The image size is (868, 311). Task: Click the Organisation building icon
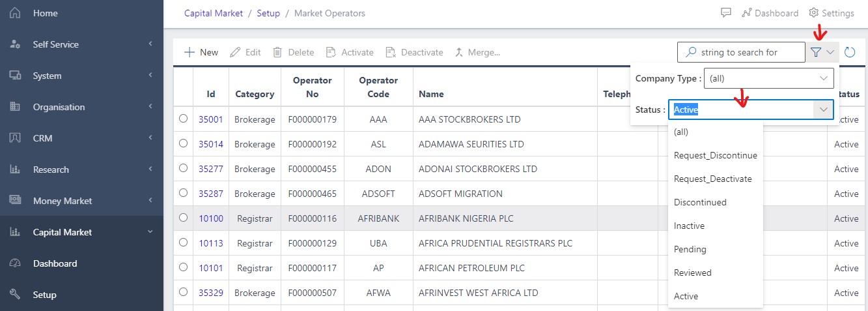click(16, 107)
